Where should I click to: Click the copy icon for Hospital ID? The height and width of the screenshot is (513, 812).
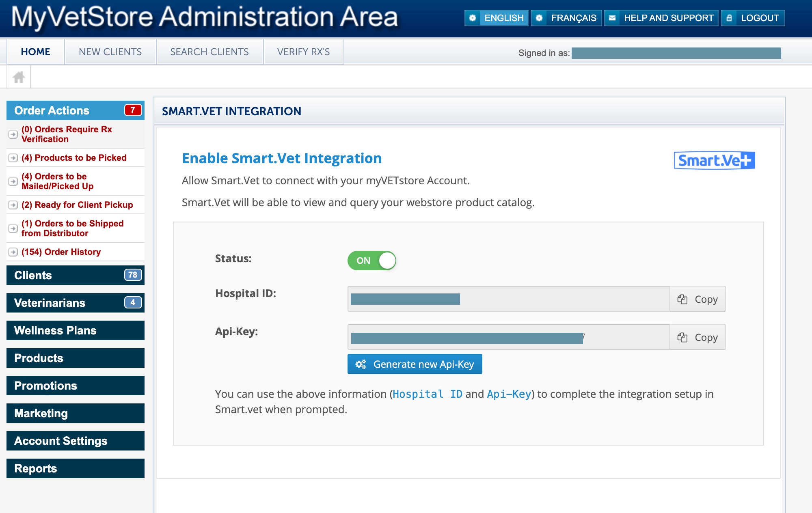[682, 299]
